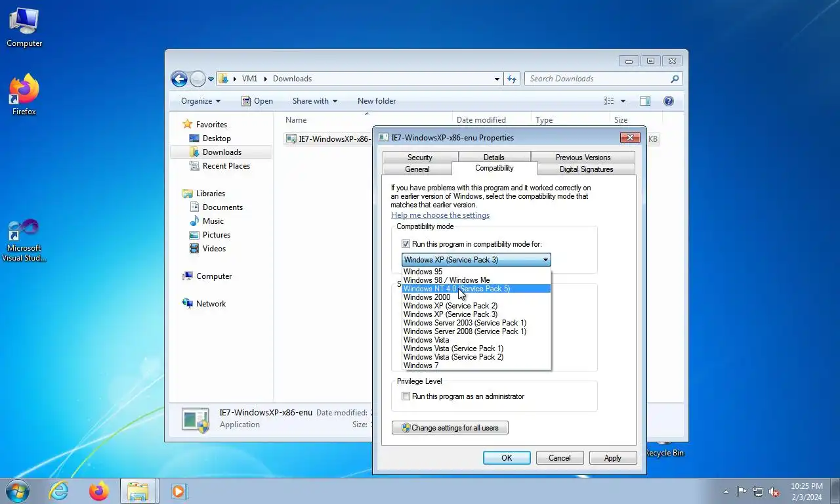This screenshot has width=840, height=504.
Task: Open the media player taskbar icon
Action: (x=178, y=491)
